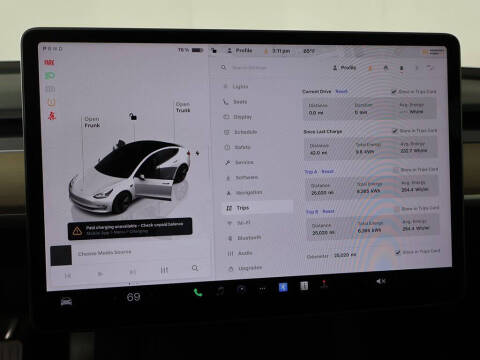Open Profile in settings header
Viewport: 480px width, 360px height.
coord(344,68)
